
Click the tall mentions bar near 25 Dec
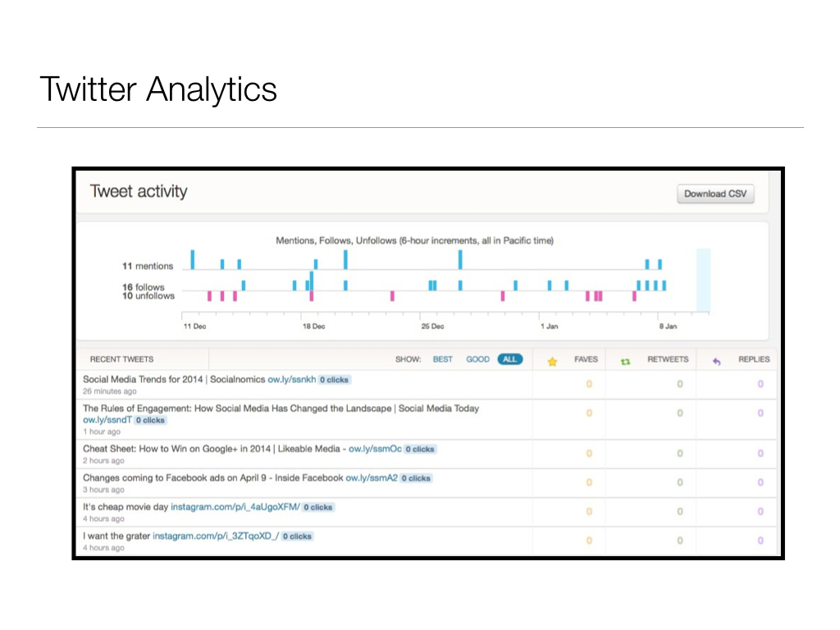[x=460, y=259]
